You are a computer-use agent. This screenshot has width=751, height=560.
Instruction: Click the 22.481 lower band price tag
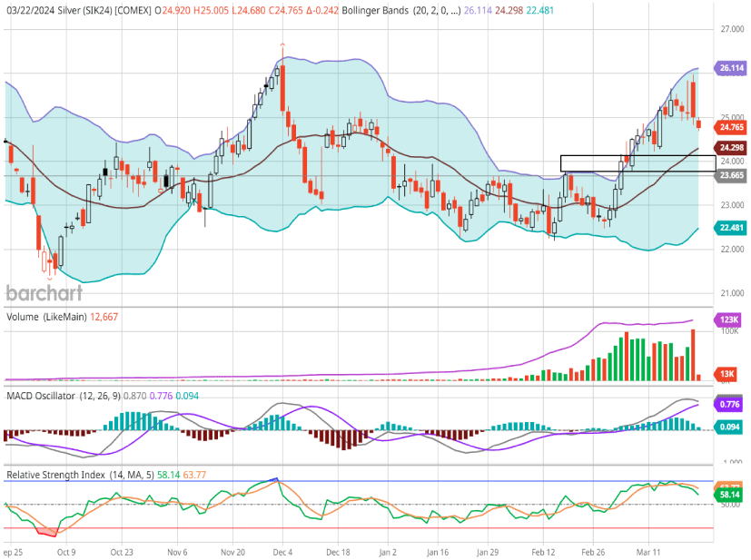(731, 228)
